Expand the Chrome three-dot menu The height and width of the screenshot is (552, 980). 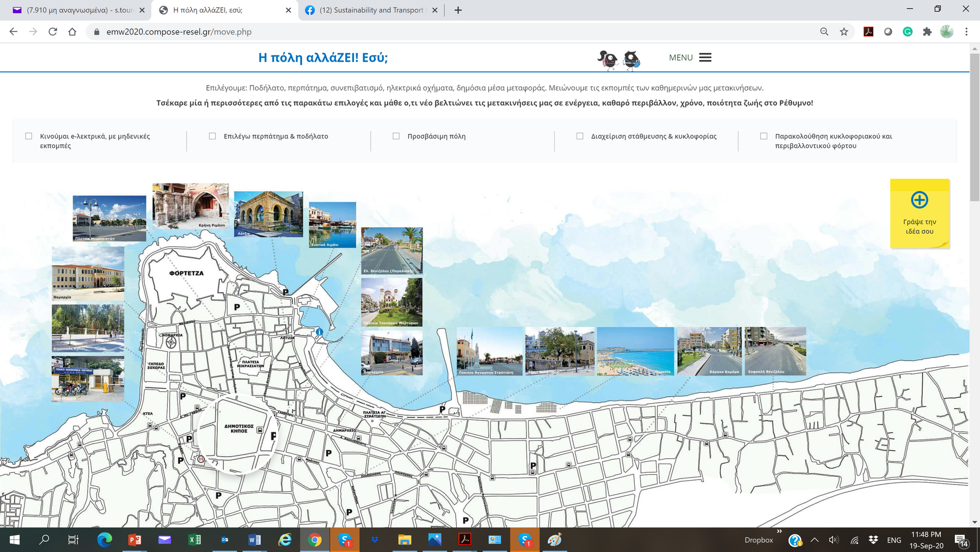coord(966,32)
